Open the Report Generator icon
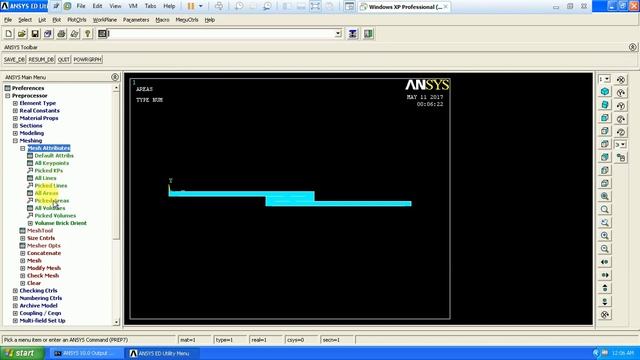Screen dimensions: 640x360 74,34
